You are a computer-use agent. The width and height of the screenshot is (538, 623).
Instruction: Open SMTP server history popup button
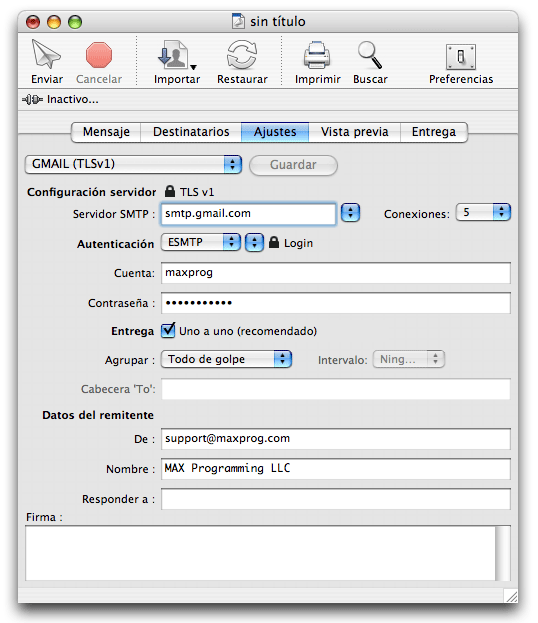tap(350, 213)
